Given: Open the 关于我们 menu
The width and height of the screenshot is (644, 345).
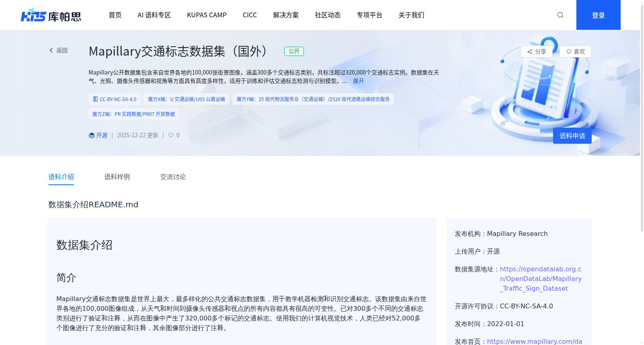Looking at the screenshot, I should pyautogui.click(x=411, y=15).
